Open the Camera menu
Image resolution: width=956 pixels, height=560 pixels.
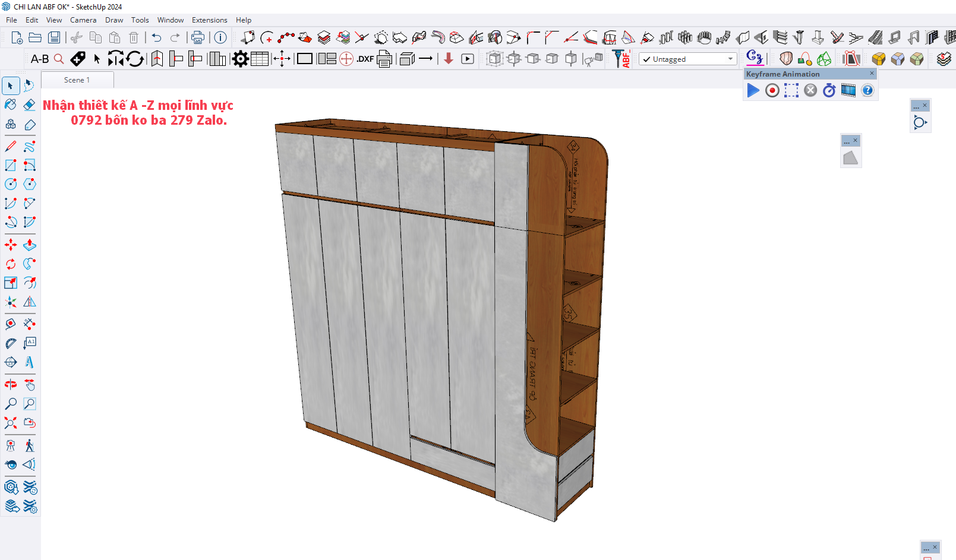pyautogui.click(x=83, y=20)
